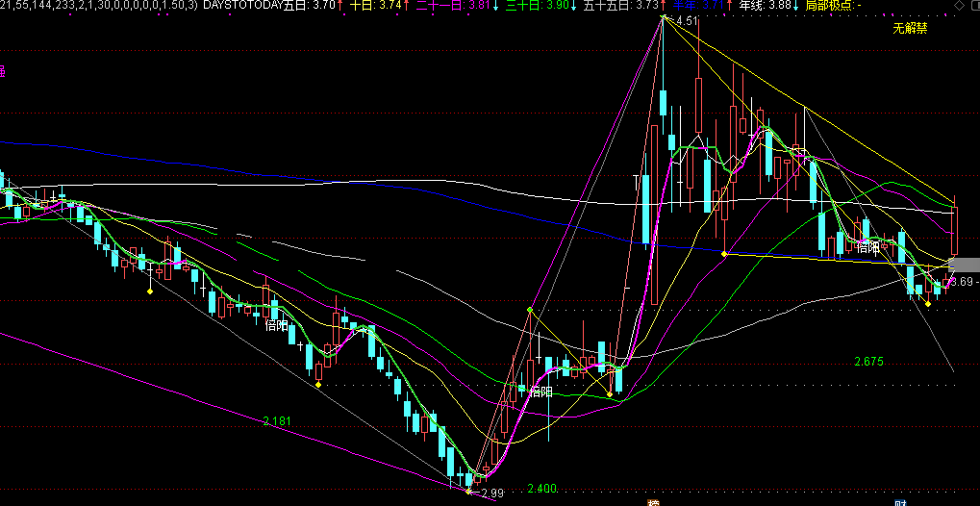Viewport: 980px width, 506px height.
Task: Open the 财 marker at chart bottom
Action: coord(900,502)
